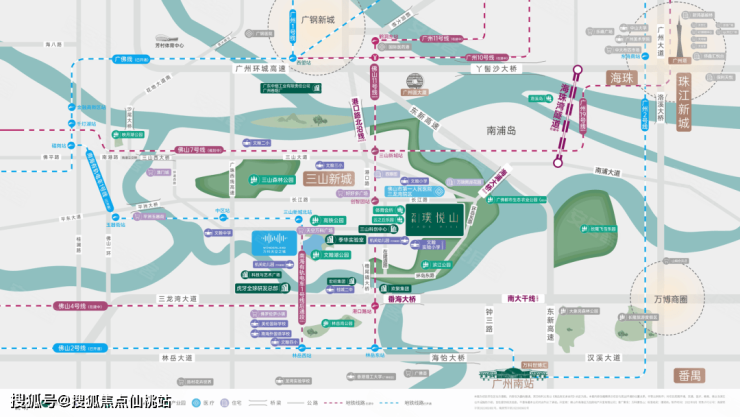Click the 港口路站 station marker

coord(375,306)
